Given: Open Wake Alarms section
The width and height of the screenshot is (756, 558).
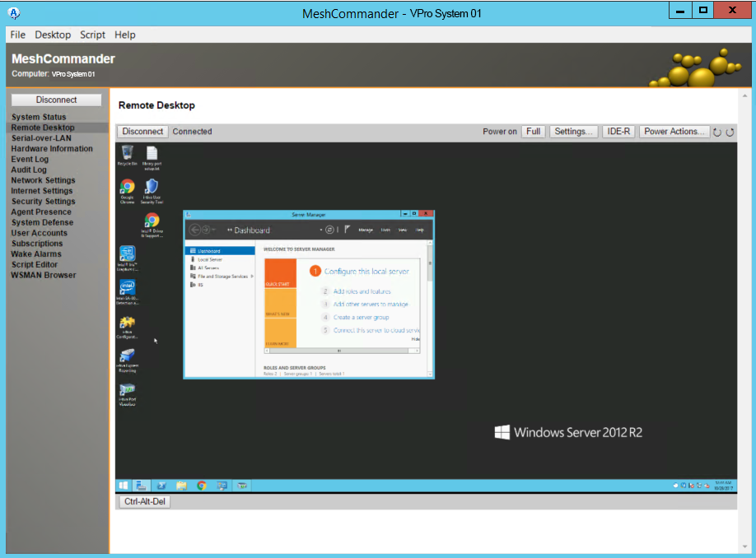Looking at the screenshot, I should click(x=36, y=254).
